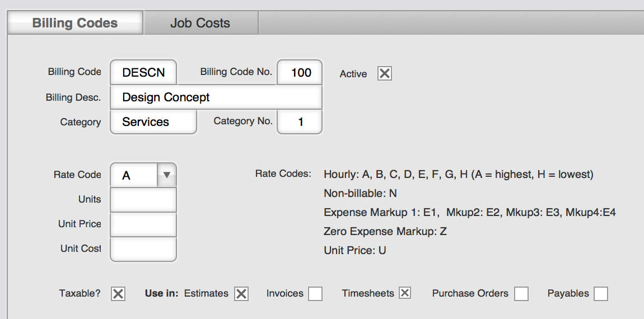Click the 'Expense Markup 1: E1' line

[x=469, y=212]
